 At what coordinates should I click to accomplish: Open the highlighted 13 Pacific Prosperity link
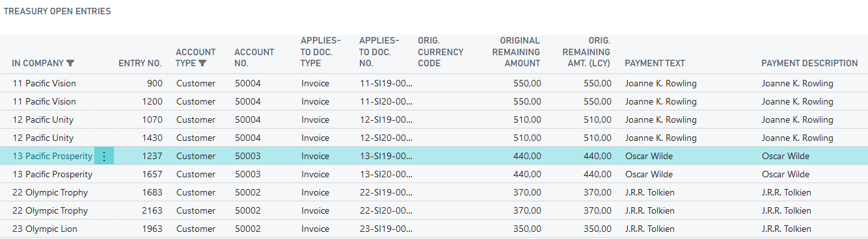[x=52, y=156]
